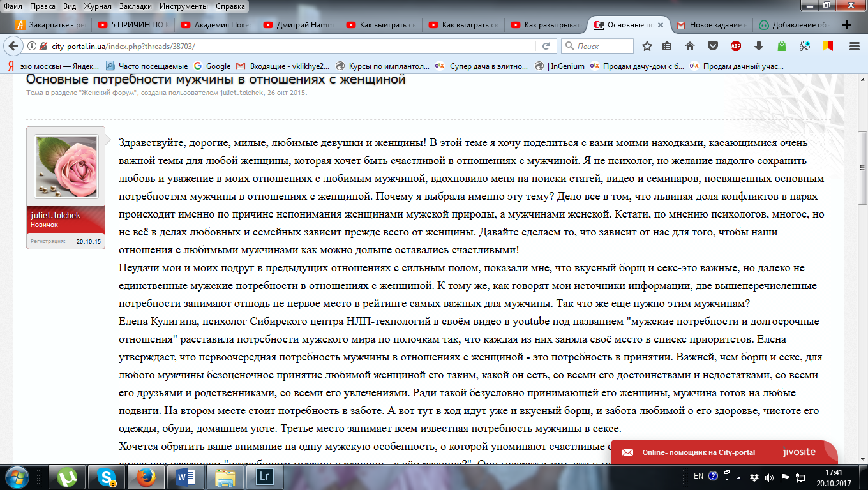Focus the Поиск search field
This screenshot has height=490, width=868.
tap(597, 47)
